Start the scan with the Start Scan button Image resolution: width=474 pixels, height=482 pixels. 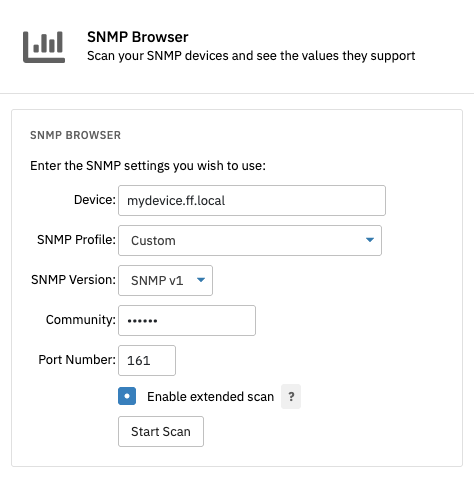pos(161,431)
